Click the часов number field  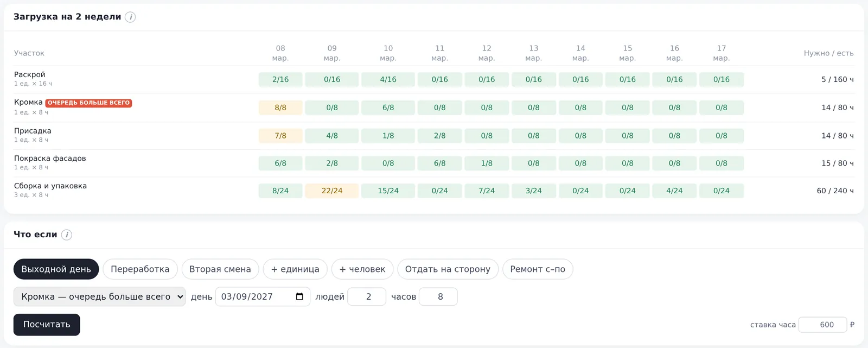(x=438, y=297)
